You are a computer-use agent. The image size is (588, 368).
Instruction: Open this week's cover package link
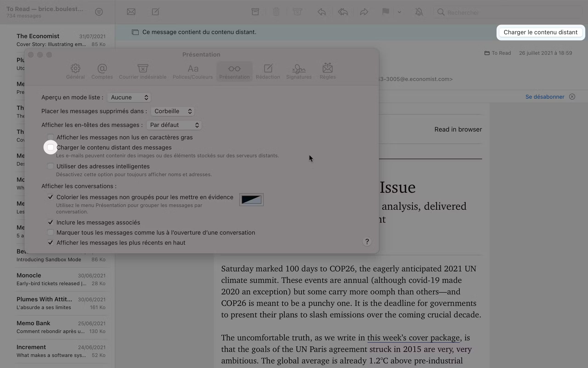[x=413, y=338]
